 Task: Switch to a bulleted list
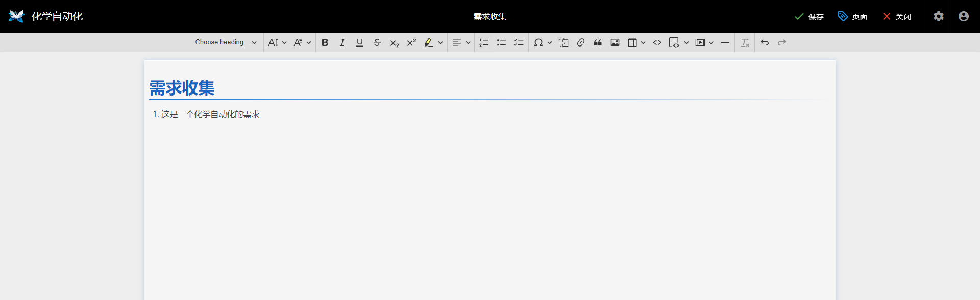[501, 42]
